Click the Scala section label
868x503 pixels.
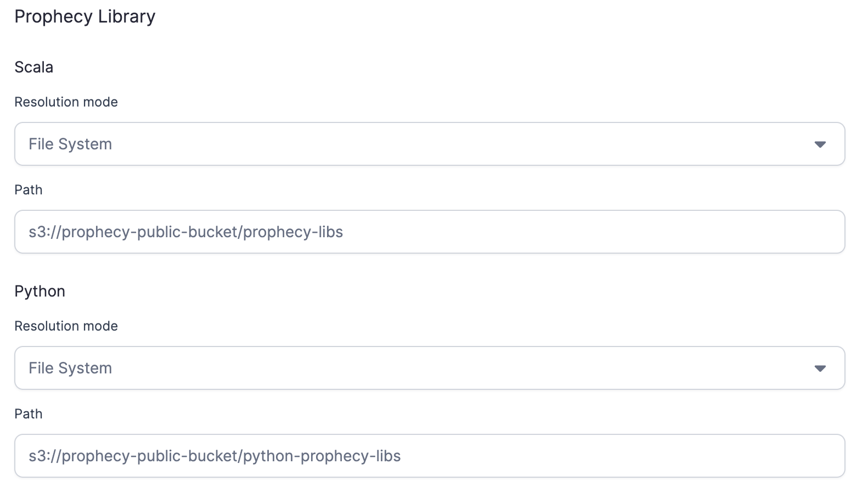tap(33, 66)
